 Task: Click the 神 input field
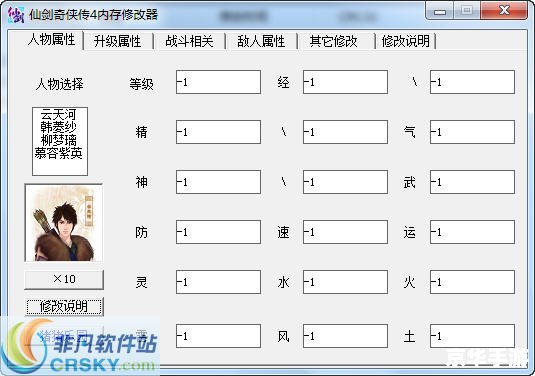(x=218, y=182)
